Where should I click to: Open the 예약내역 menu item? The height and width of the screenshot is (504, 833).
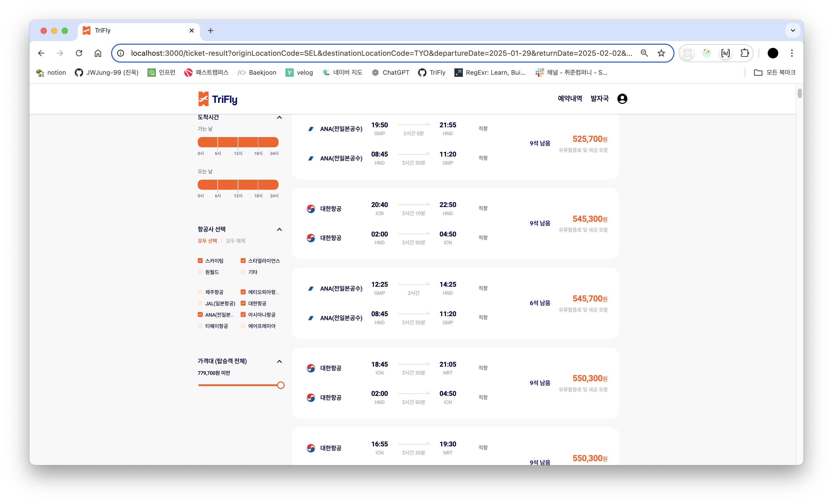570,99
